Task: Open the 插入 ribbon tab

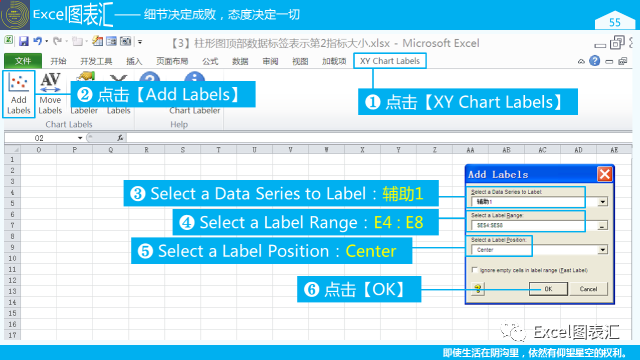Action: [x=134, y=61]
